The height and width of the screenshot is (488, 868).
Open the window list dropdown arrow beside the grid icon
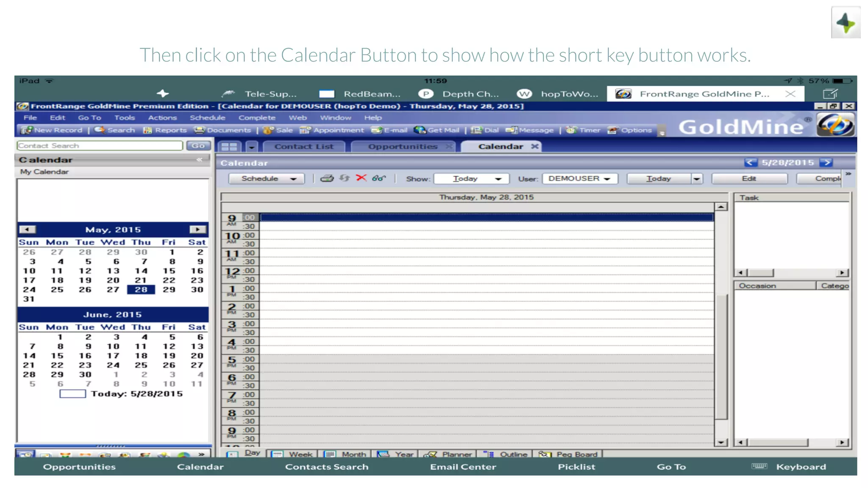pyautogui.click(x=252, y=147)
